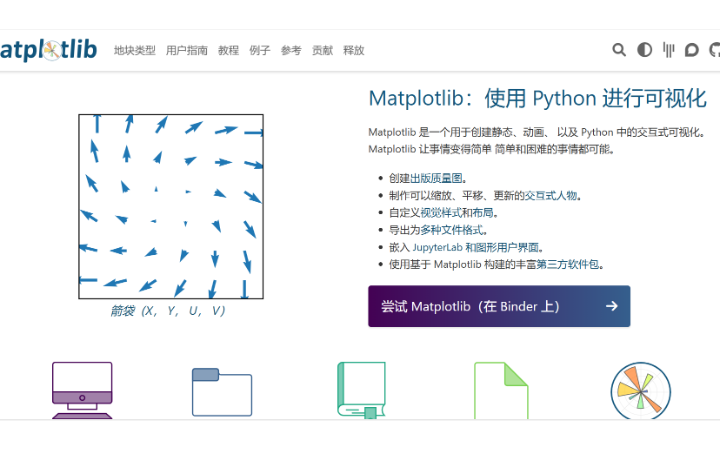720x450 pixels.
Task: Toggle the light/dark theme icon
Action: (644, 50)
